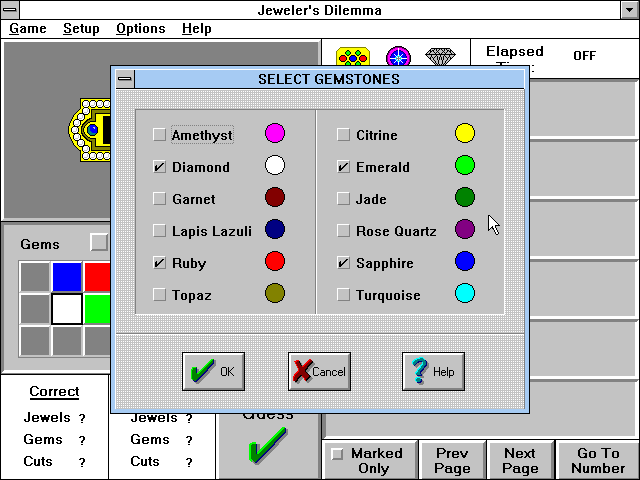Click the diamond outline icon
Viewport: 640px width, 480px height.
point(440,56)
